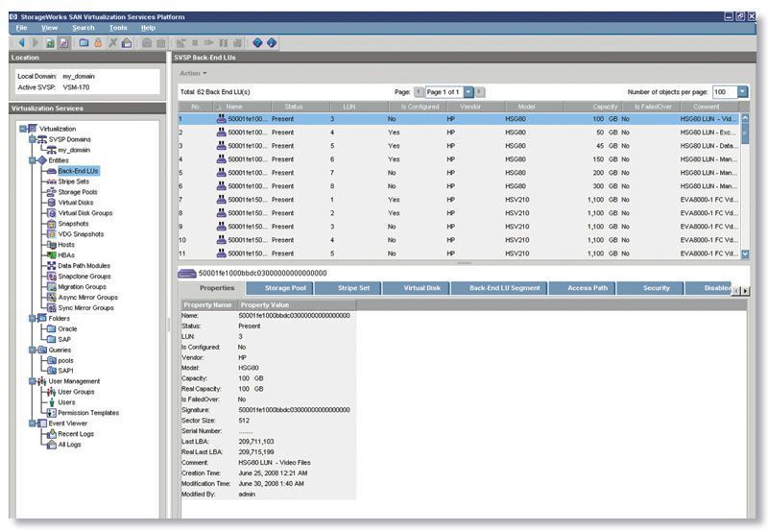Select row 7 with HSV210 LUN 1
Screen dimensions: 768x532
click(459, 200)
